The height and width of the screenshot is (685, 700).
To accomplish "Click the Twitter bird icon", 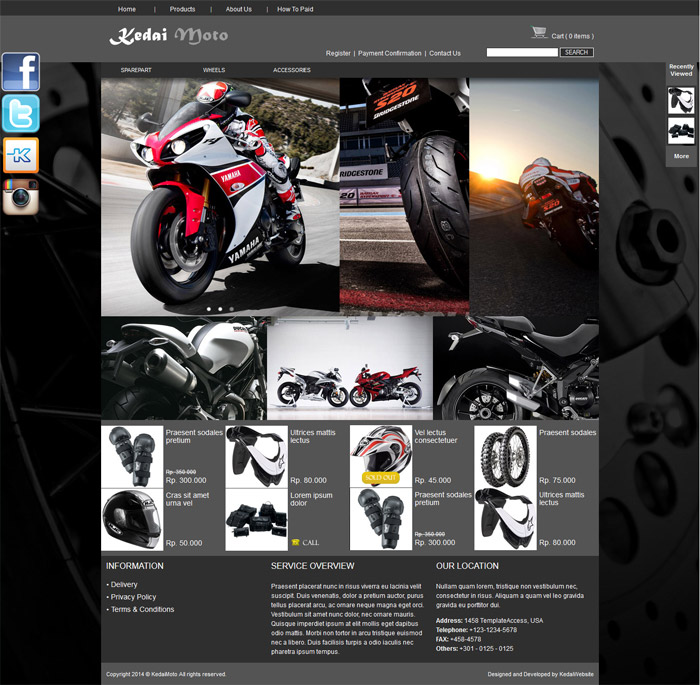I will pos(21,114).
